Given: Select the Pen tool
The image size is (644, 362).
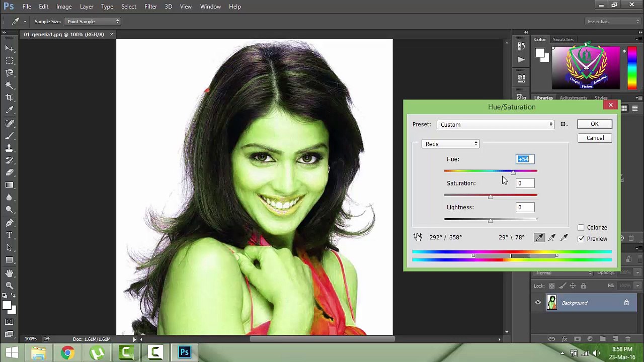Looking at the screenshot, I should 9,223.
